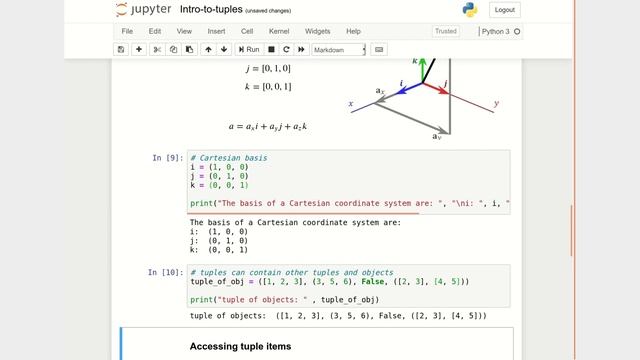The width and height of the screenshot is (640, 360).
Task: Click the equation 'k = [0, 0, 1]'
Action: pos(268,87)
